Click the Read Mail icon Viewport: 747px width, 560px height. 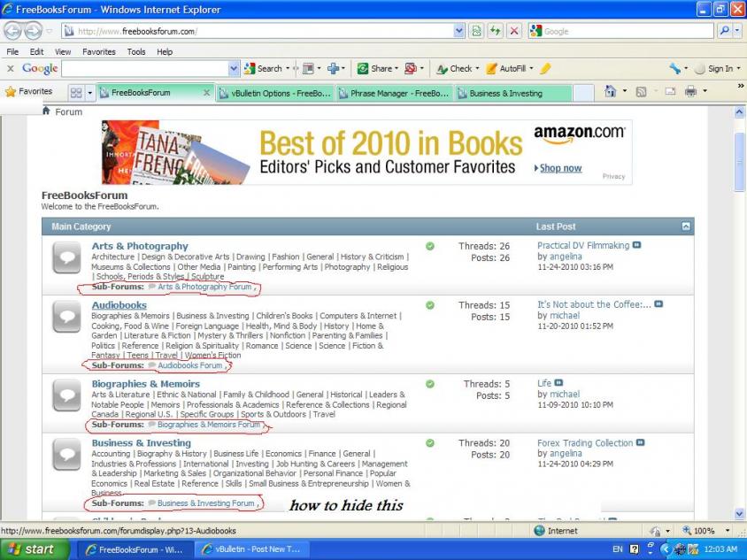click(x=670, y=91)
